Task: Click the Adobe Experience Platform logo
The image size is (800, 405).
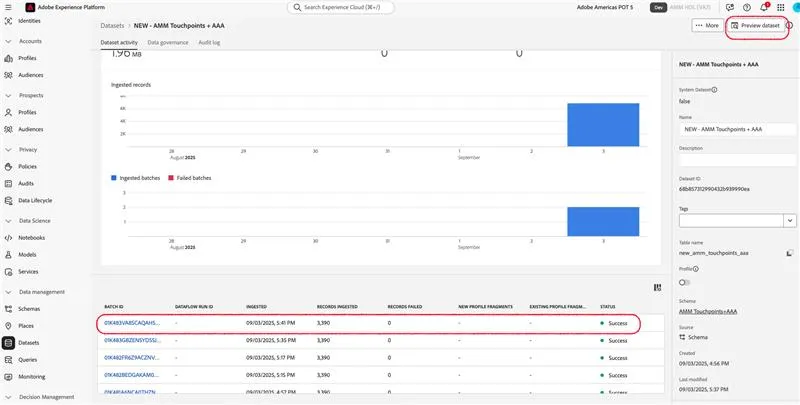Action: pyautogui.click(x=30, y=7)
